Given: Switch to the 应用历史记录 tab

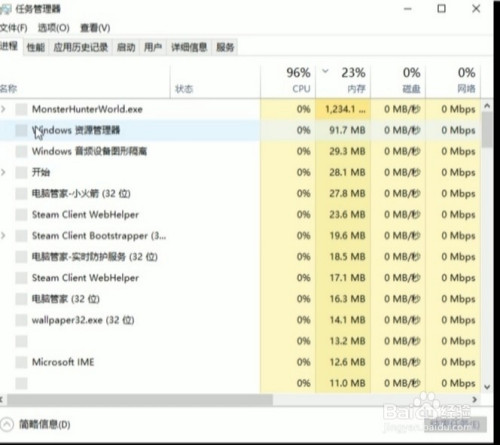Looking at the screenshot, I should tap(81, 47).
